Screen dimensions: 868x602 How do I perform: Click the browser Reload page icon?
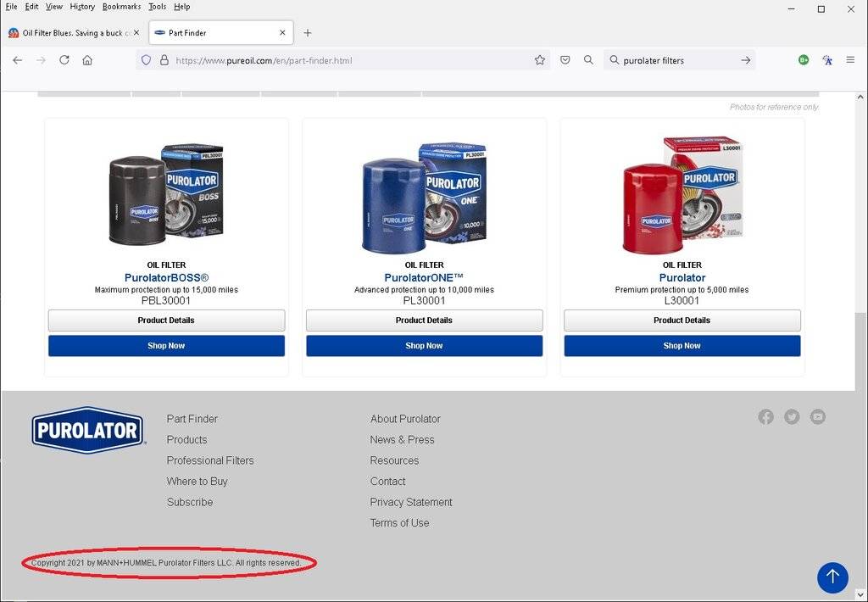(64, 60)
